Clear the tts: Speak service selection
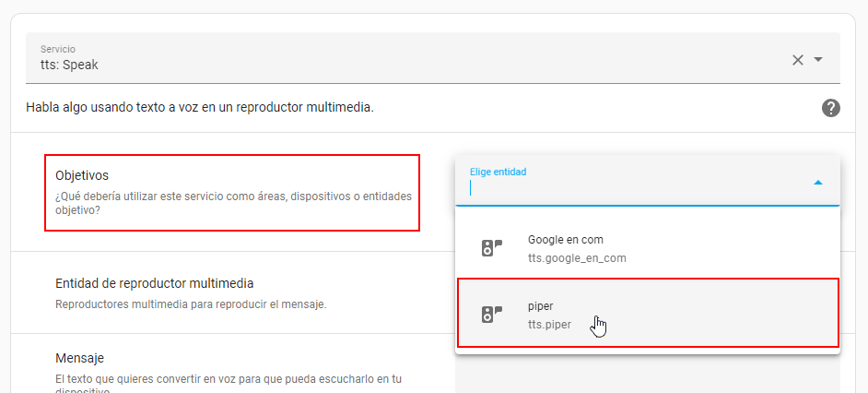868x393 pixels. [798, 60]
